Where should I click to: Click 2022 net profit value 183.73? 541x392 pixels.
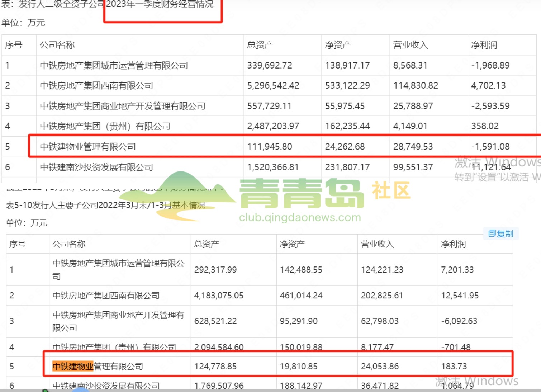(x=454, y=367)
